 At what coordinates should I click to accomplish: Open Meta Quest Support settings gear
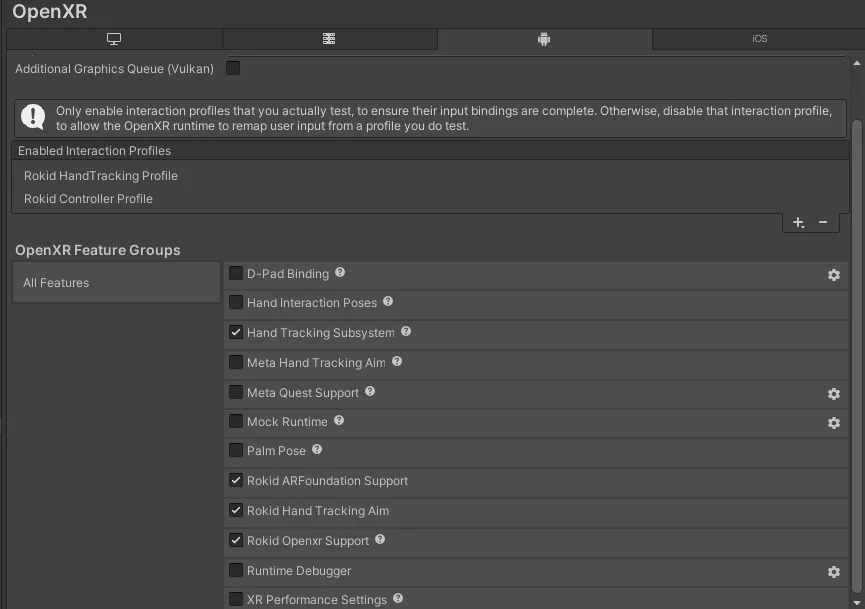click(x=834, y=394)
